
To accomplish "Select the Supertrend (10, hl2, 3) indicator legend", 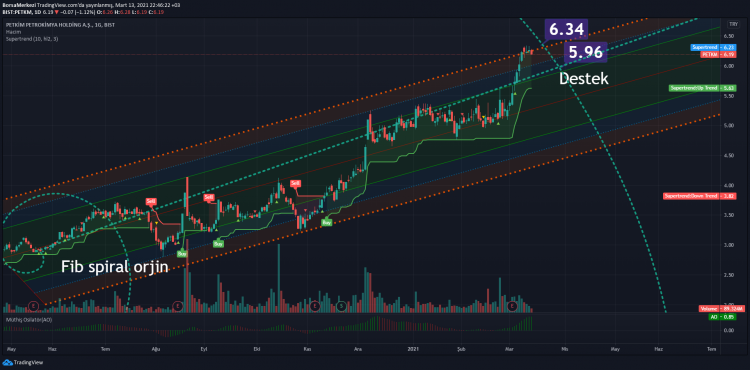I will 32,39.
